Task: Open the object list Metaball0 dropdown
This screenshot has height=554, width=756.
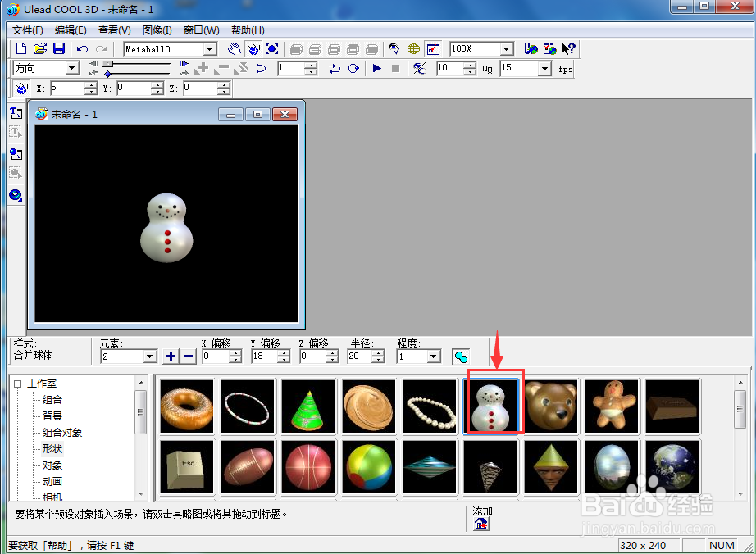Action: click(x=210, y=49)
